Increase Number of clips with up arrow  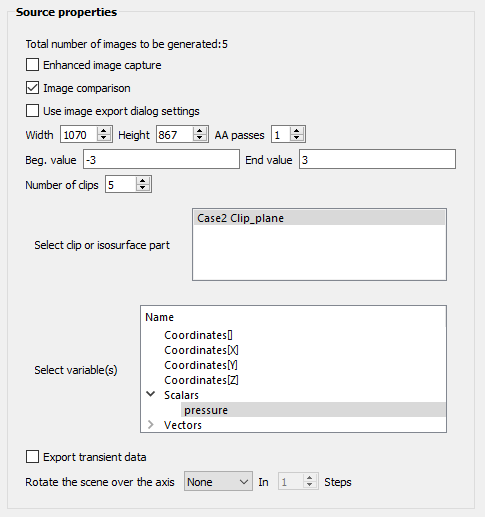(143, 181)
